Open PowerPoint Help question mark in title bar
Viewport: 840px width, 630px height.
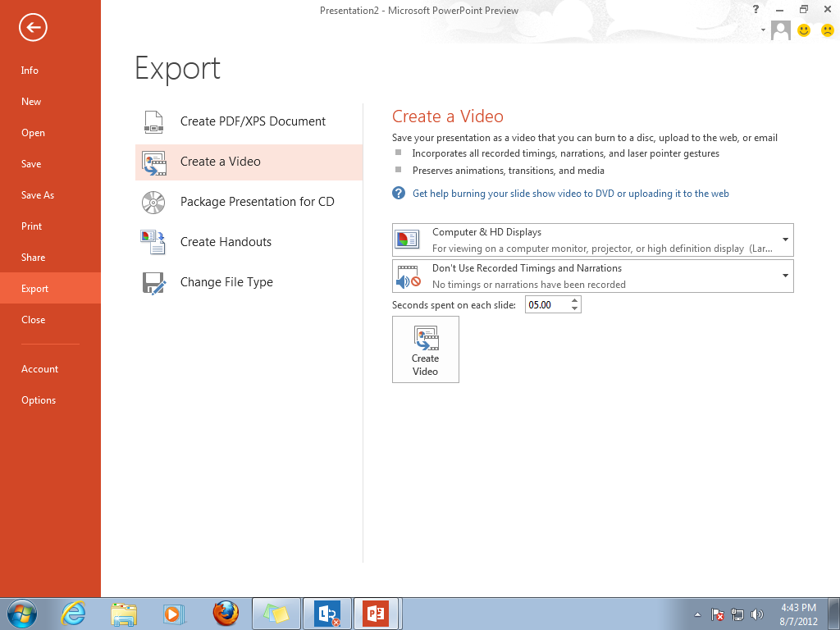[756, 9]
